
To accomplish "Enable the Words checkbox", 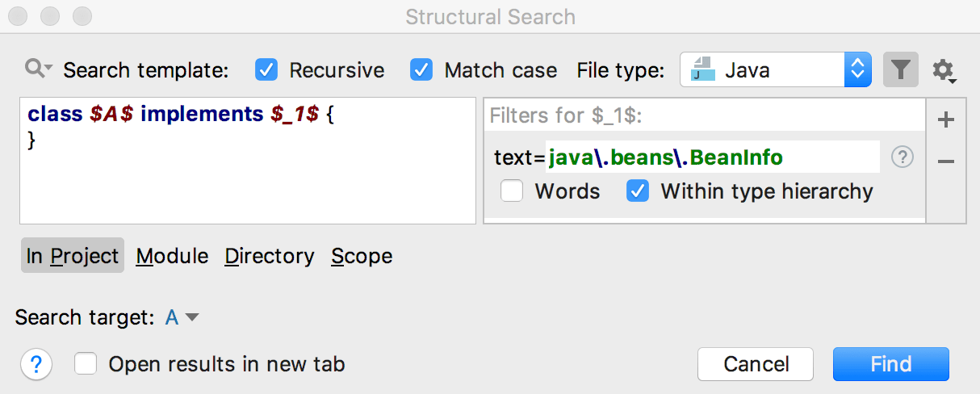I will click(512, 191).
